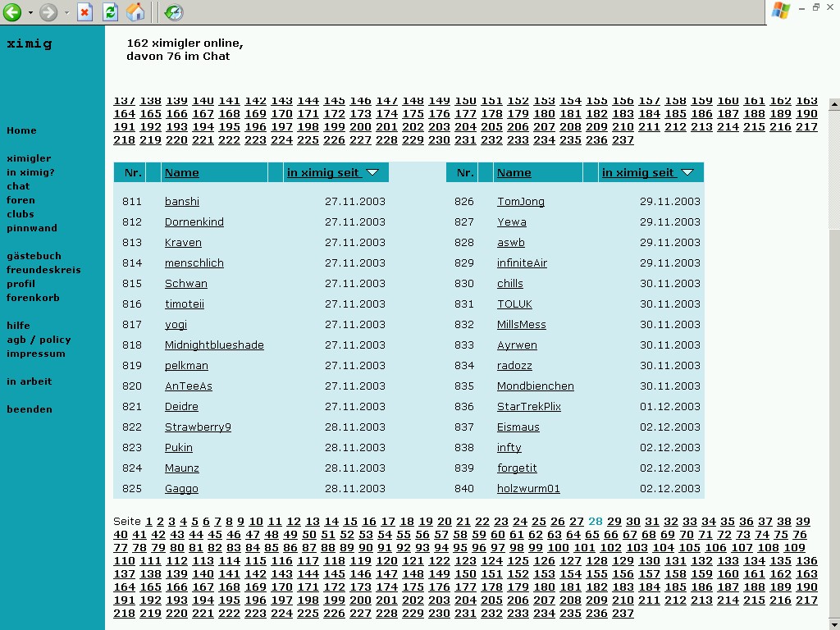Image resolution: width=840 pixels, height=630 pixels.
Task: Open the browser Home page icon
Action: point(135,12)
